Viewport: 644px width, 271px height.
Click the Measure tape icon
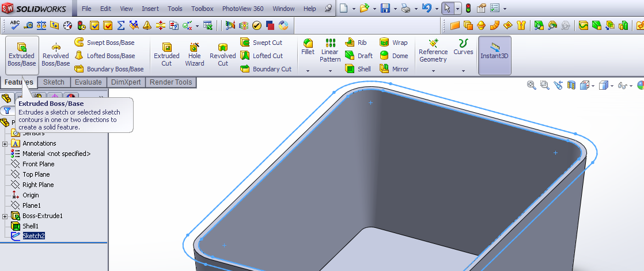(28, 25)
